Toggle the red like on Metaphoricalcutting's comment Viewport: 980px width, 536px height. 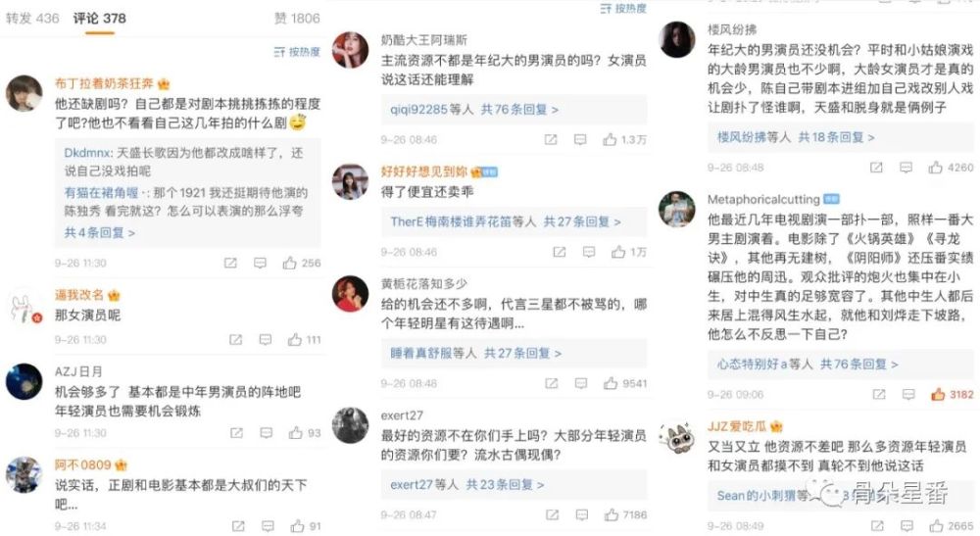point(938,394)
